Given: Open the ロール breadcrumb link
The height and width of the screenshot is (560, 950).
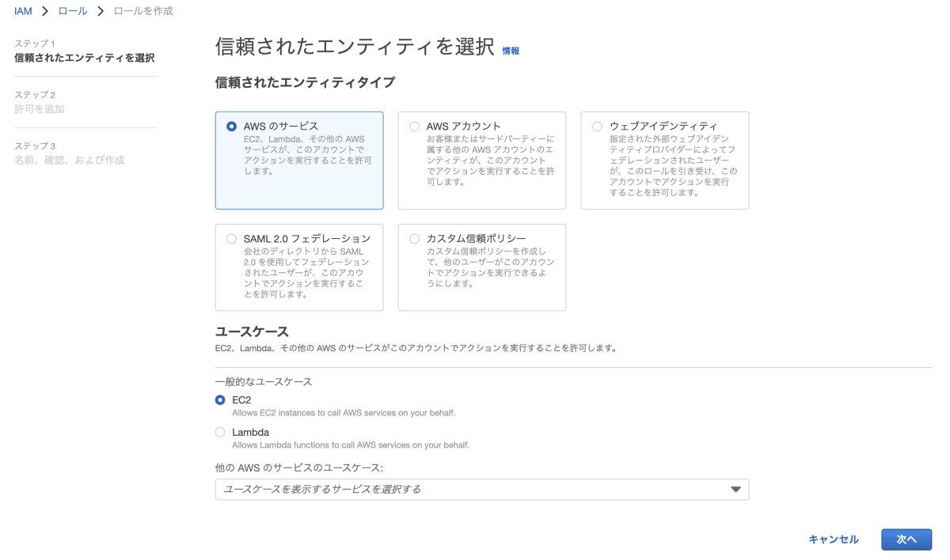Looking at the screenshot, I should pyautogui.click(x=73, y=11).
